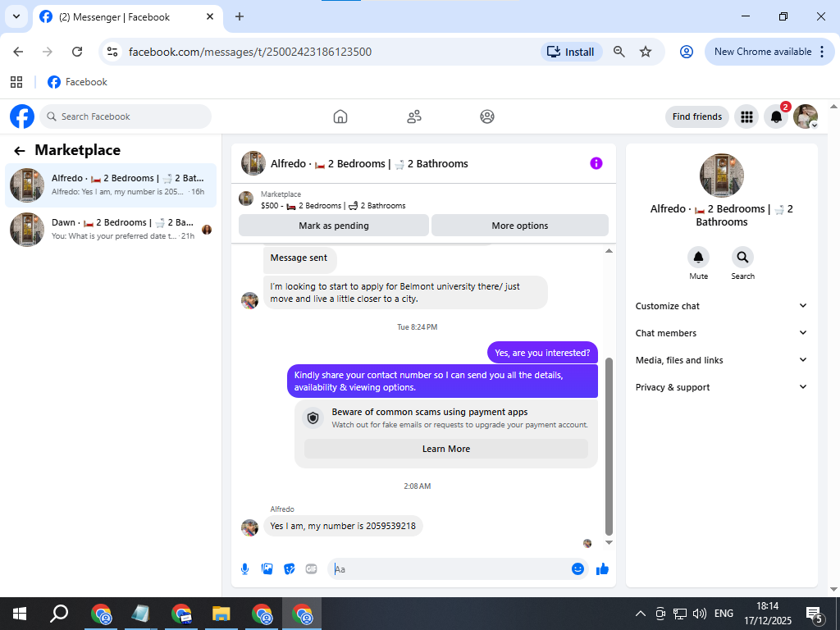Expand Customize chat section
Viewport: 840px width, 630px height.
coord(721,306)
